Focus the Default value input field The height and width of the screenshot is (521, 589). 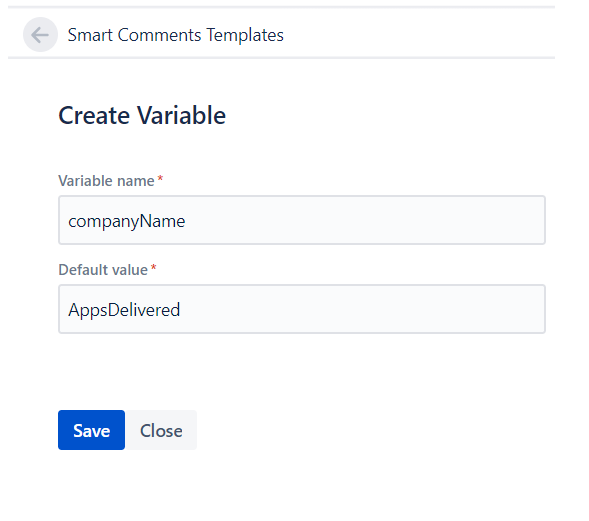[302, 309]
